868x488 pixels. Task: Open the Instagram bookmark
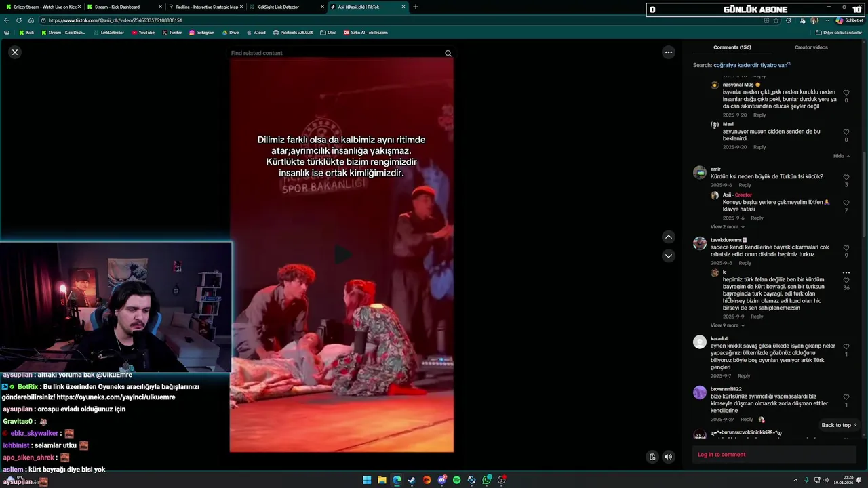202,33
